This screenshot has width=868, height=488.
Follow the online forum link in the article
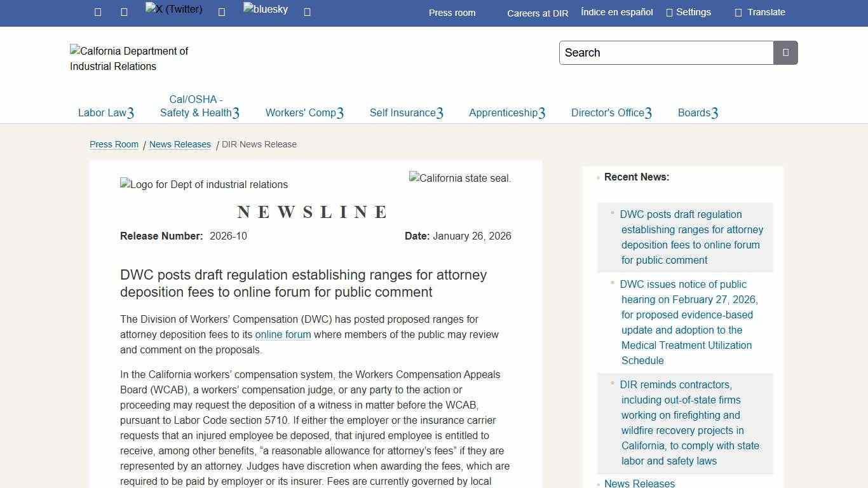(283, 334)
